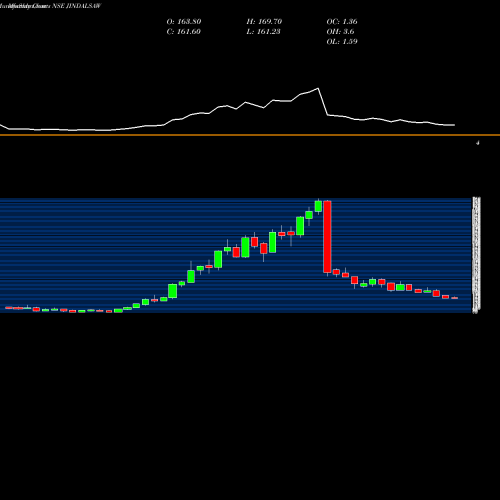Select the open value 'O: 163.80'
This screenshot has height=500, width=500.
[x=184, y=21]
